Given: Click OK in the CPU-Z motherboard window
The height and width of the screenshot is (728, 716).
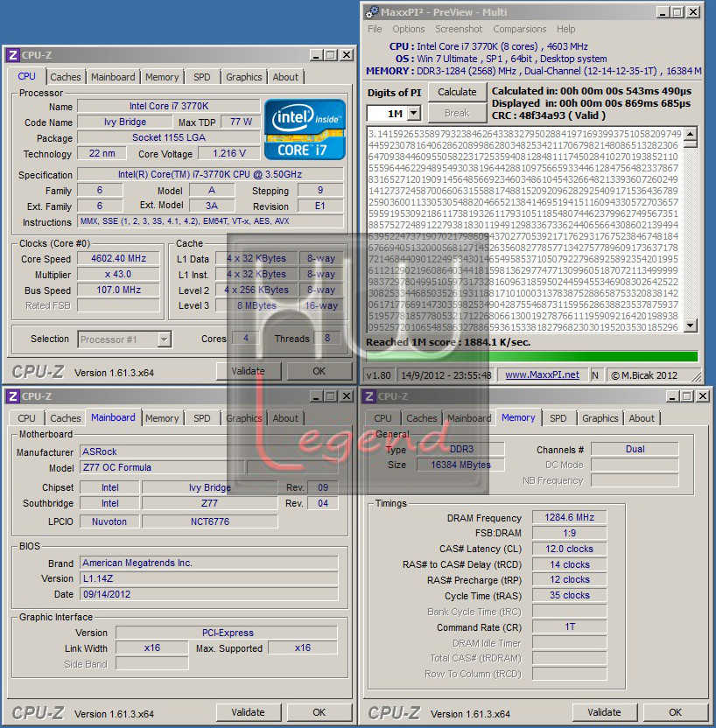Looking at the screenshot, I should [319, 712].
